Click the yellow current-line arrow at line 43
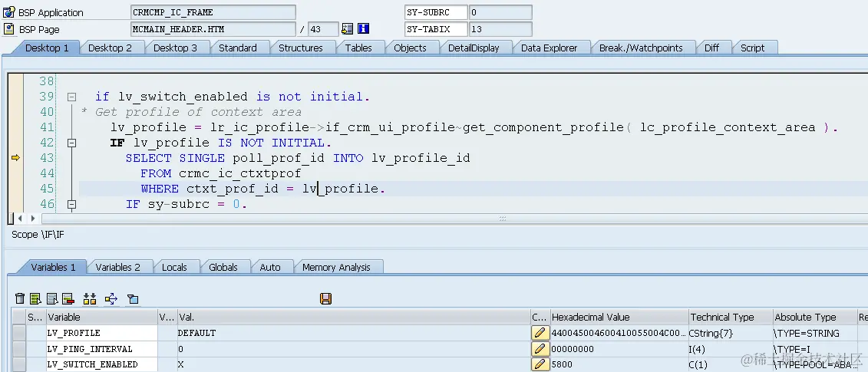 (15, 158)
